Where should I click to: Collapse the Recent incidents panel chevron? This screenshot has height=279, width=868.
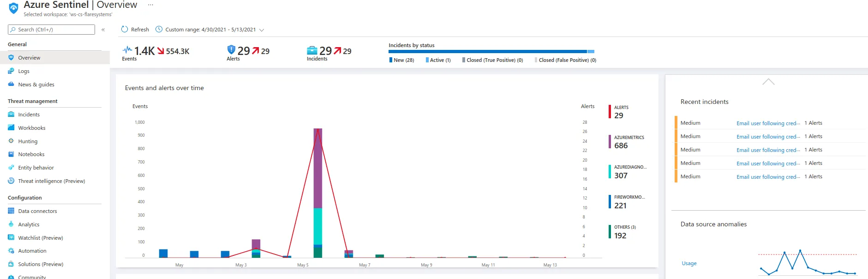pos(768,82)
